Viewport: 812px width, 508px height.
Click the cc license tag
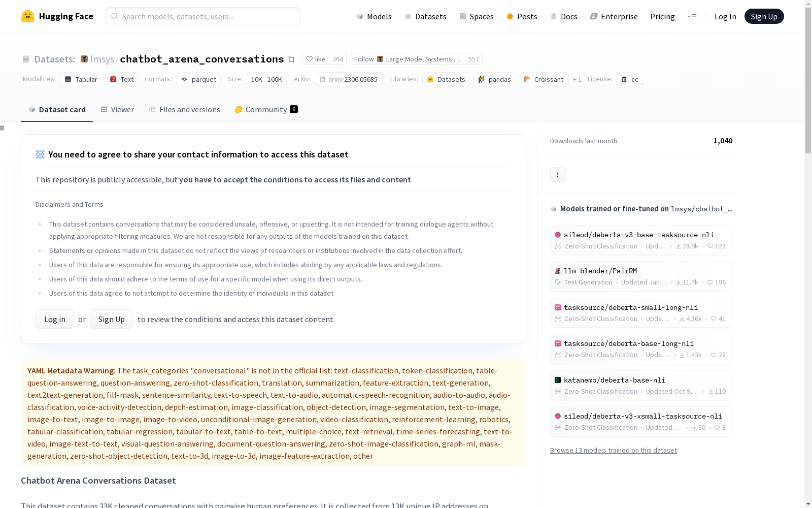630,79
